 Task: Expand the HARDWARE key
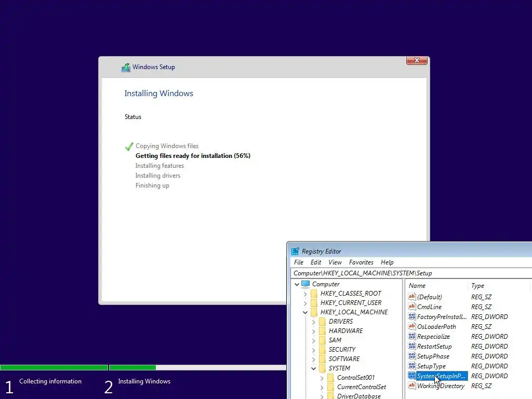point(313,331)
